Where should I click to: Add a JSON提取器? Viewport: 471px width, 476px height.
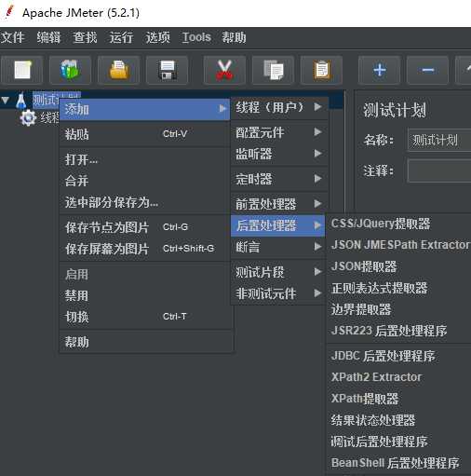[399, 266]
